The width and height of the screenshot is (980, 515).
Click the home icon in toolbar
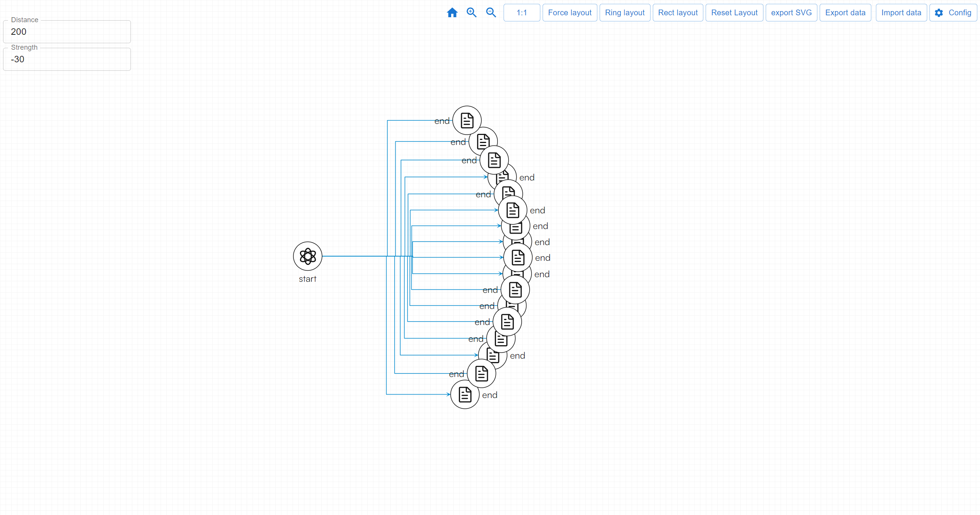[452, 13]
